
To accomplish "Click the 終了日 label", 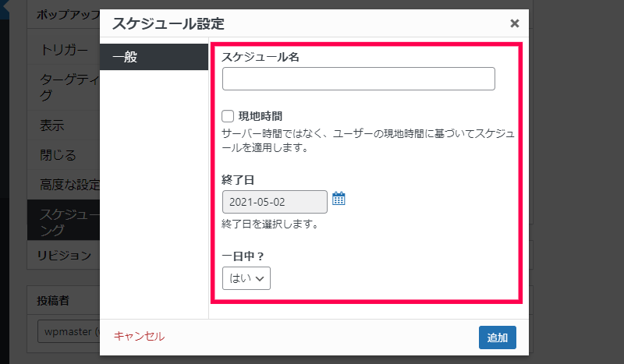I will point(238,180).
